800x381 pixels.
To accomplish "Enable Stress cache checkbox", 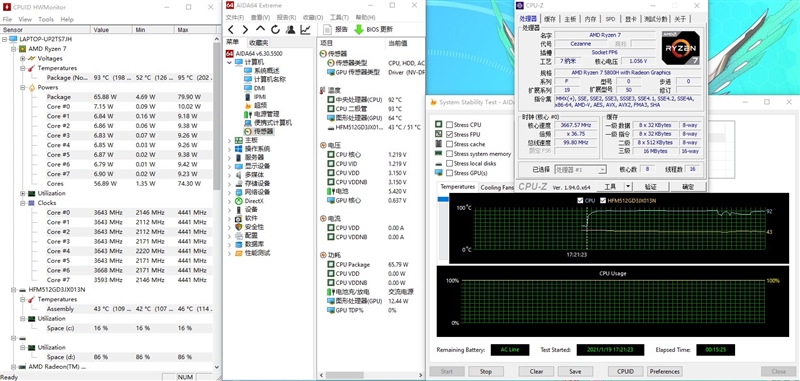I will click(449, 144).
